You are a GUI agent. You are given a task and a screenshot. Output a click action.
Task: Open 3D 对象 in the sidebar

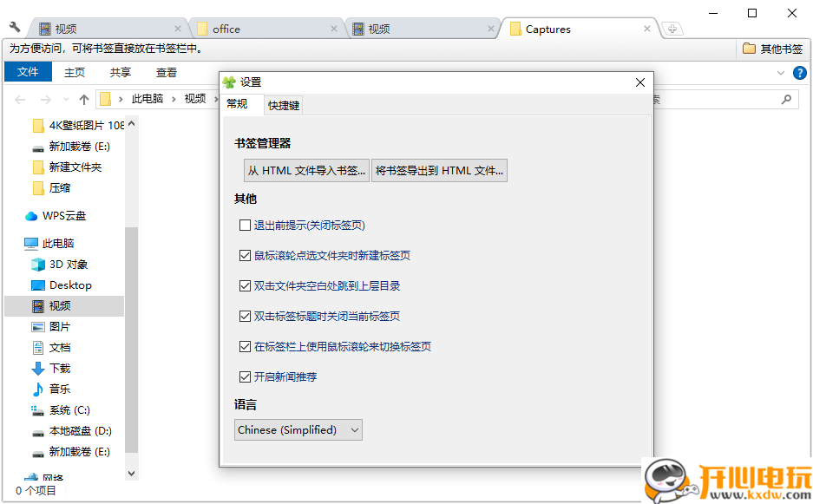tap(59, 265)
